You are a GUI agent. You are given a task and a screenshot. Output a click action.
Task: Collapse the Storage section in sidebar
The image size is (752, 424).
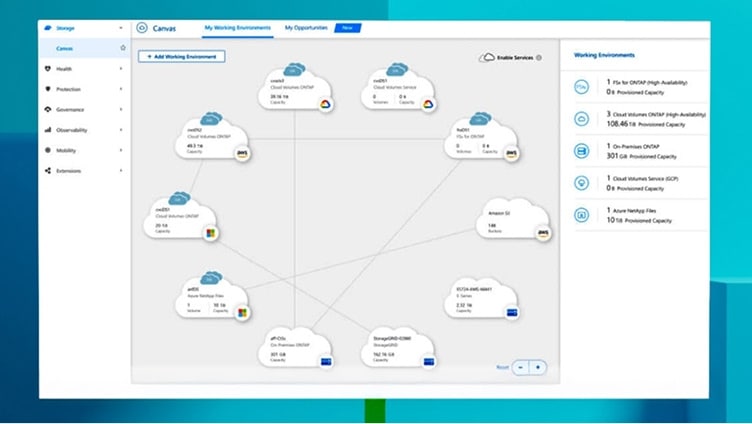(121, 28)
